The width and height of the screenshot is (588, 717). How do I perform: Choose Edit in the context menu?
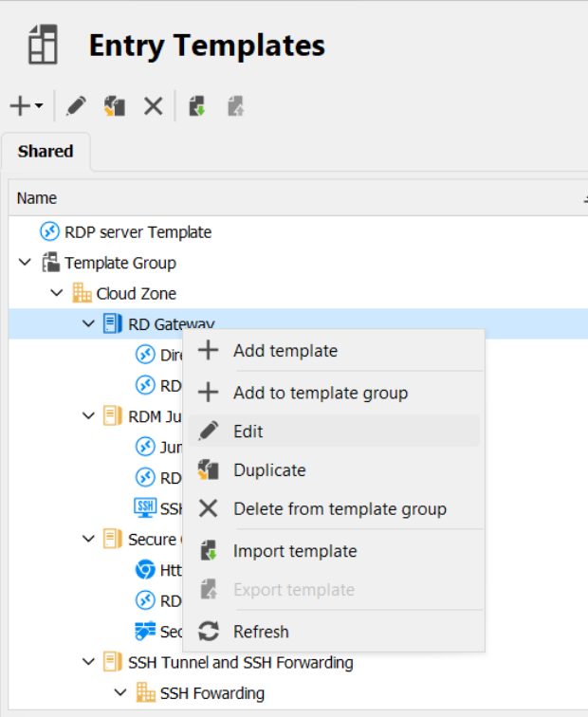pyautogui.click(x=248, y=432)
